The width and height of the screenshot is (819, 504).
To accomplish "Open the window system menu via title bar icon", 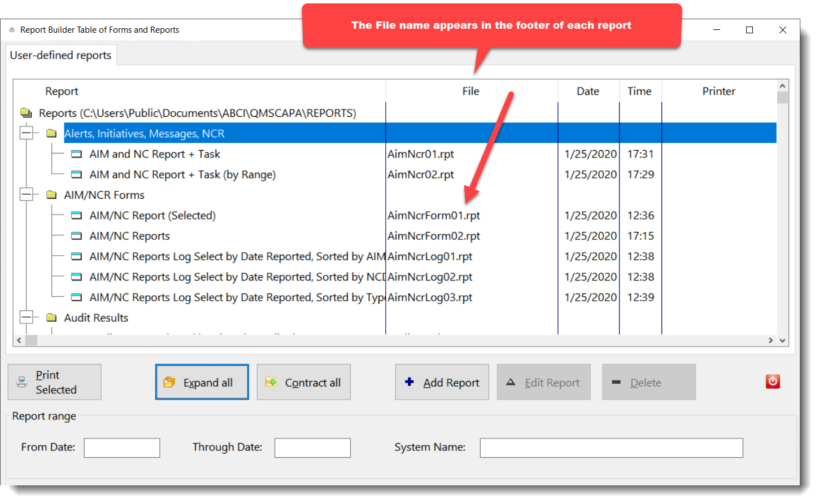I will click(x=12, y=29).
